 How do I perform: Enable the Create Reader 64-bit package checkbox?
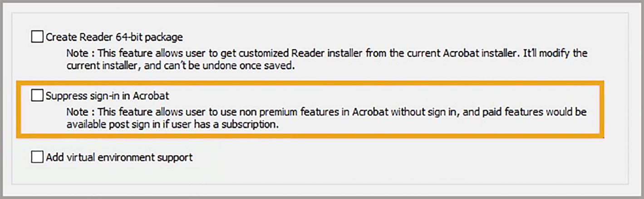click(37, 36)
